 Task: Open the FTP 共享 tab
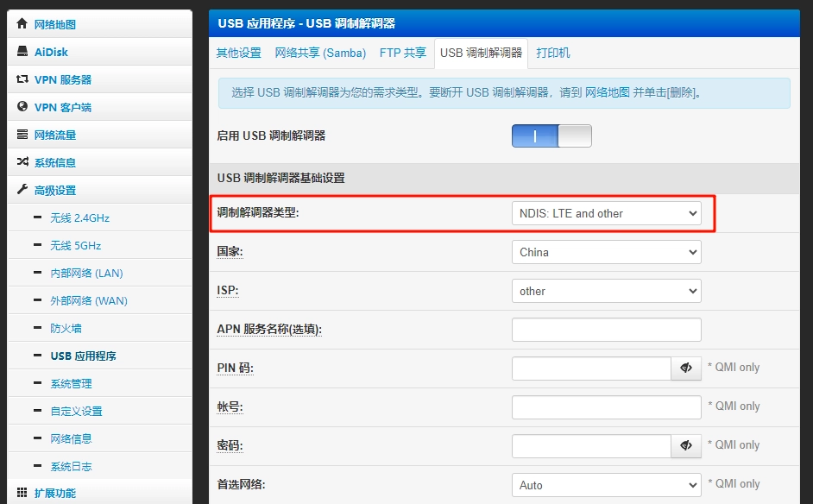pos(402,53)
